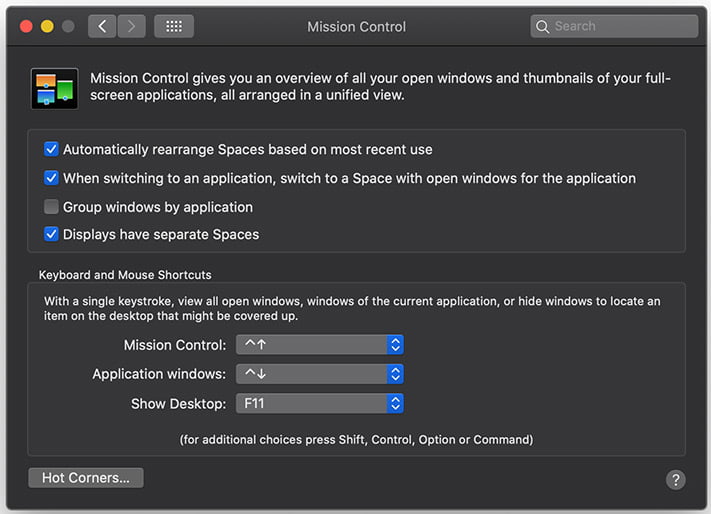Viewport: 711px width, 514px height.
Task: Open the Application windows shortcut dropdown
Action: (320, 374)
